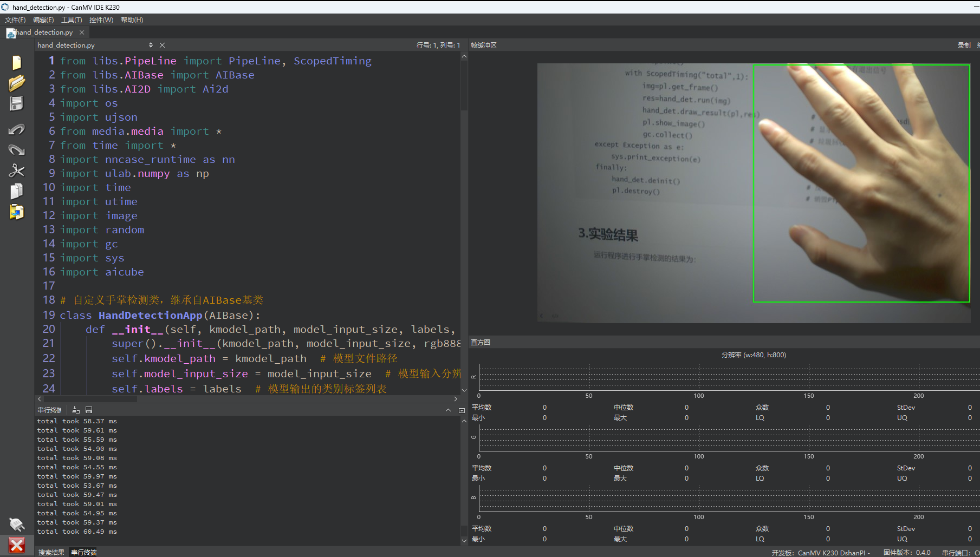
Task: Click the Cut scissors icon
Action: pos(17,171)
